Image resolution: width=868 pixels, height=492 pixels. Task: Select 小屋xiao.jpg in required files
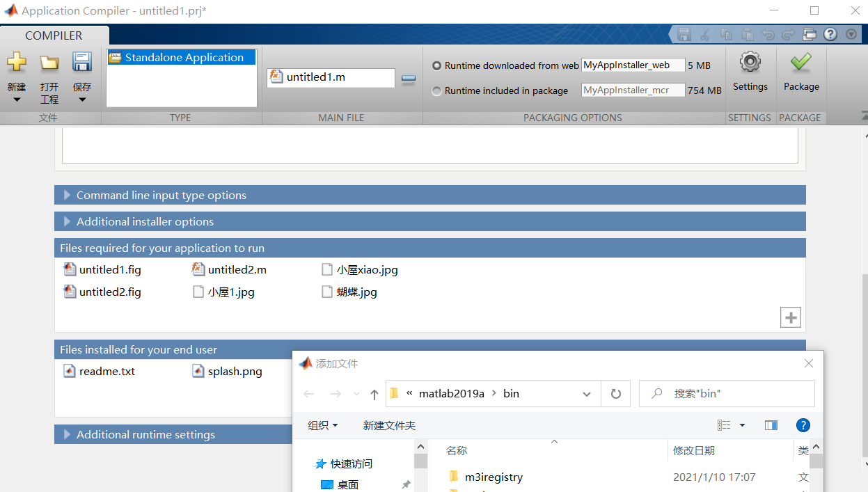tap(360, 269)
